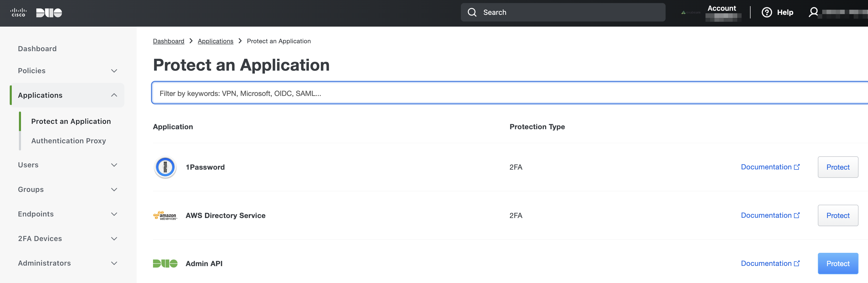Click the Help link in header
Image resolution: width=868 pixels, height=283 pixels.
(785, 13)
